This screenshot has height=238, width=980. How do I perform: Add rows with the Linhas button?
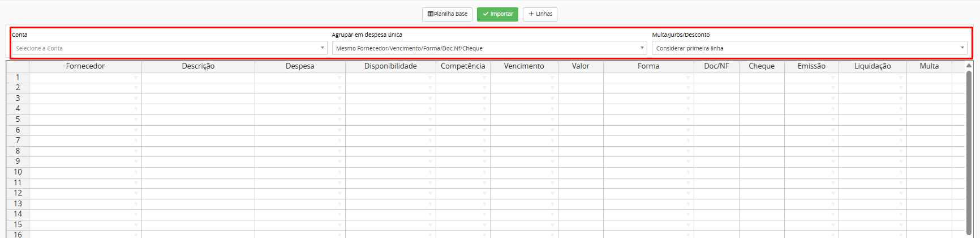(540, 14)
